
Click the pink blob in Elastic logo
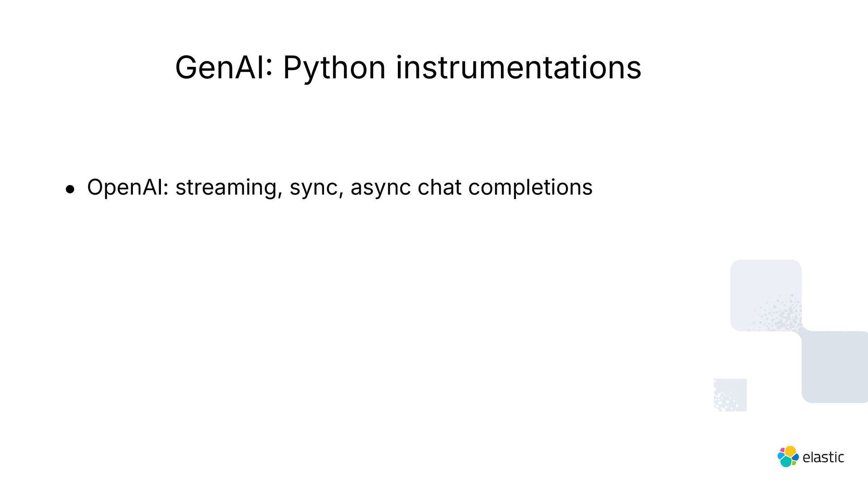(783, 450)
